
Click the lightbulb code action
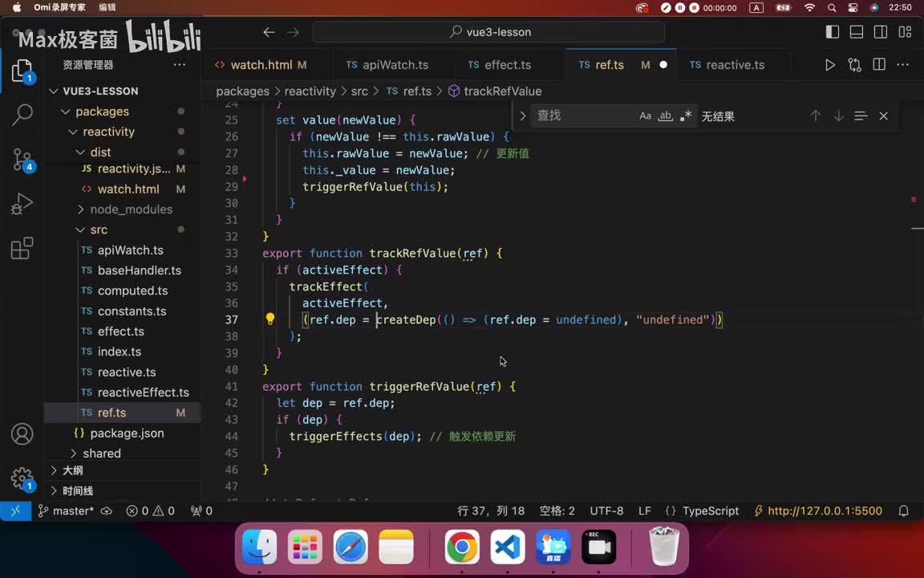pyautogui.click(x=269, y=319)
